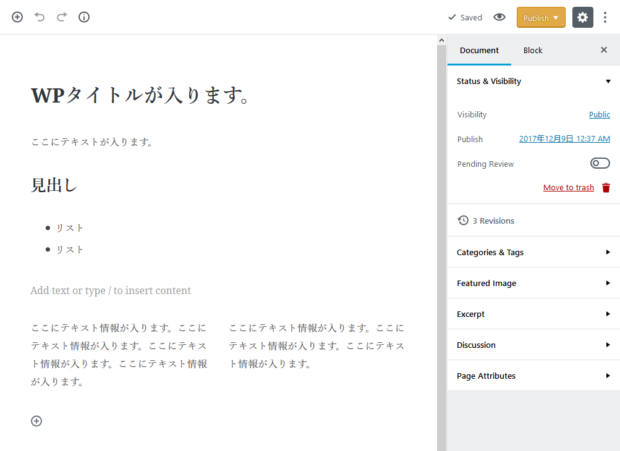Toggle the Pending Review switch
Viewport: 620px width, 451px height.
pyautogui.click(x=600, y=163)
